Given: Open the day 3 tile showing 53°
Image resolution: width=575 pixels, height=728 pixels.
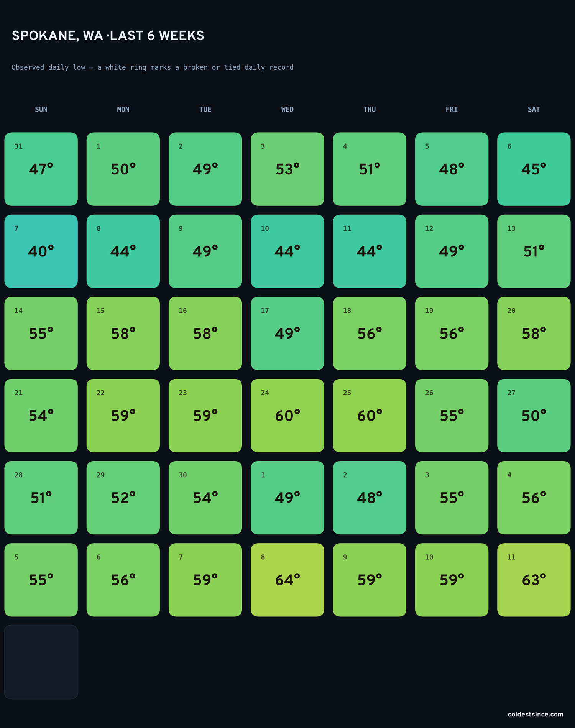Looking at the screenshot, I should click(x=287, y=169).
